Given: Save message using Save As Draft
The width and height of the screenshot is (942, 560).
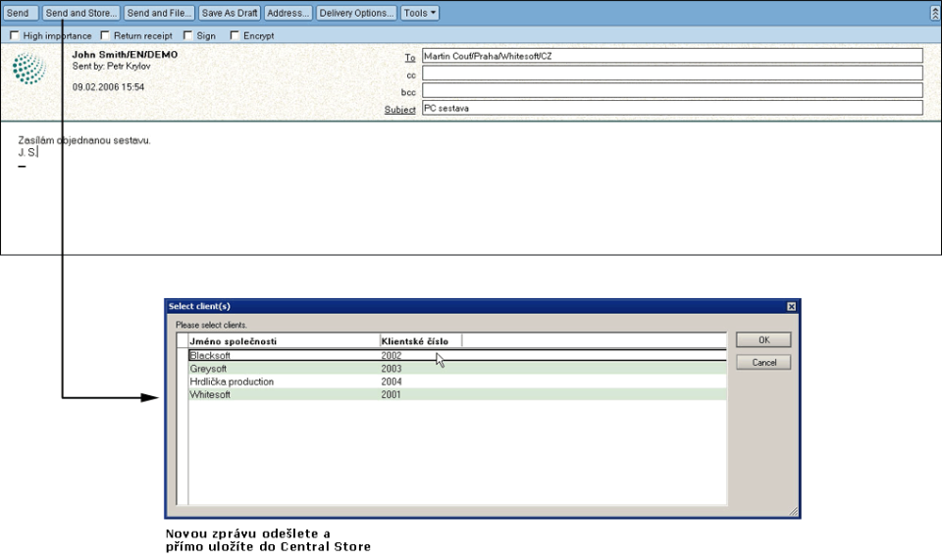Looking at the screenshot, I should 229,14.
